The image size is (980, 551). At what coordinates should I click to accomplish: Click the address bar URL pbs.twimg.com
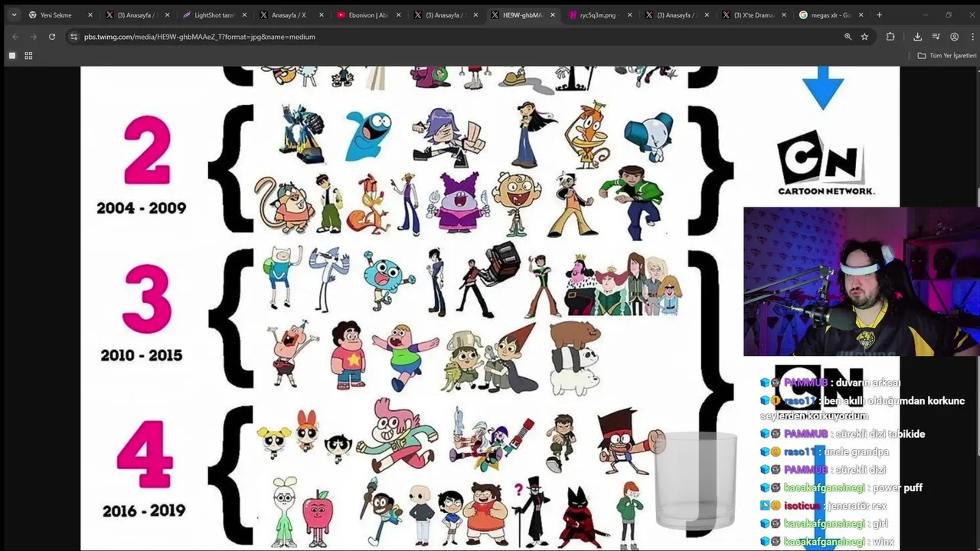click(x=199, y=37)
